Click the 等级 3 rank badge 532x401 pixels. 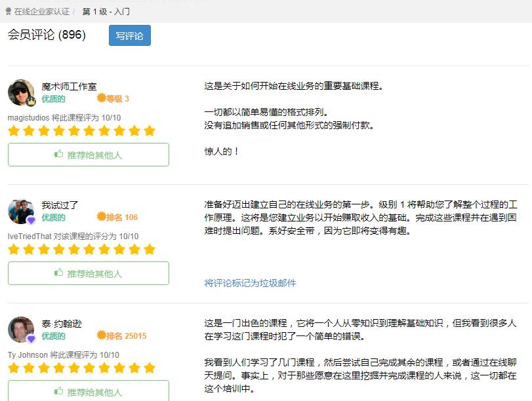tap(113, 98)
